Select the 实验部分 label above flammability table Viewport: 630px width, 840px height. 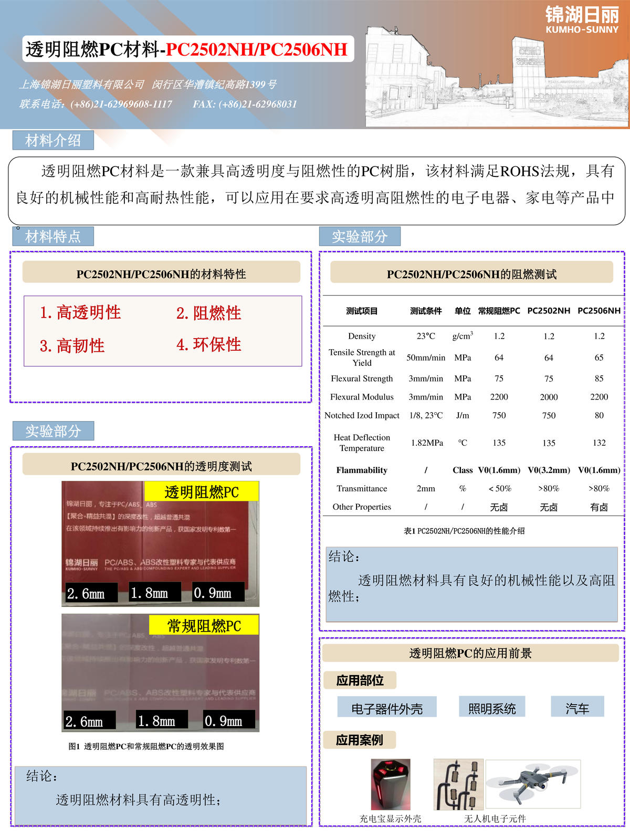(360, 236)
